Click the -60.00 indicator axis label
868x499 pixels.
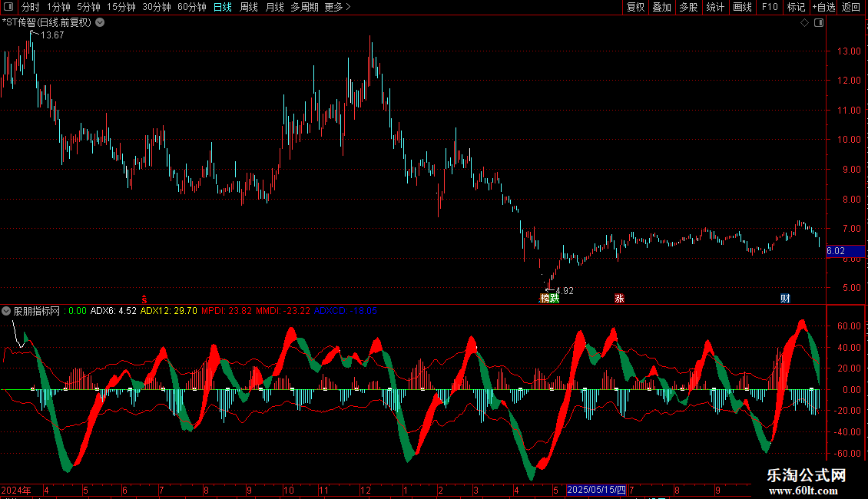(x=848, y=454)
